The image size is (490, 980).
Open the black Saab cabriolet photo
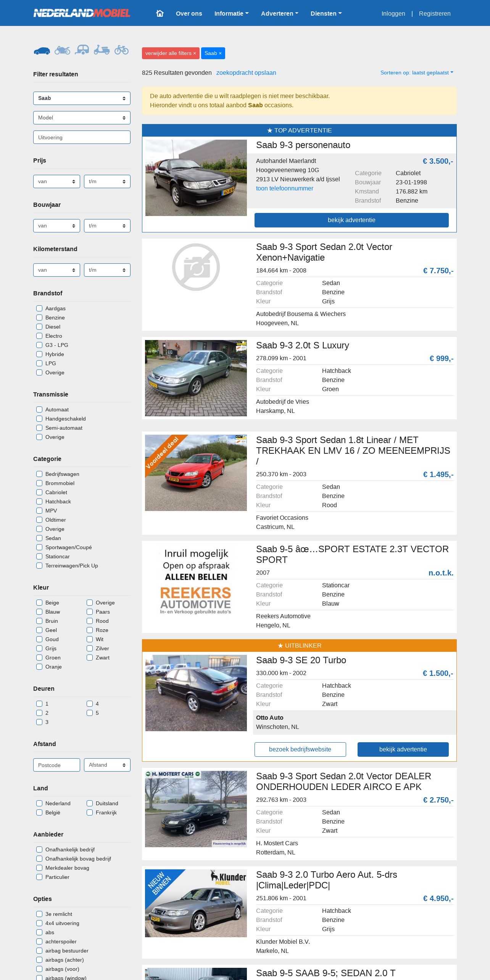[x=196, y=178]
